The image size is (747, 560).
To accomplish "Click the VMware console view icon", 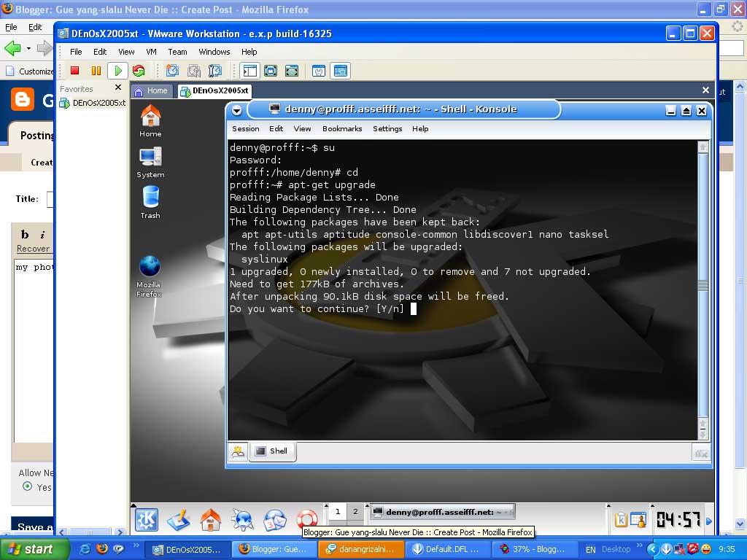I will tap(340, 71).
